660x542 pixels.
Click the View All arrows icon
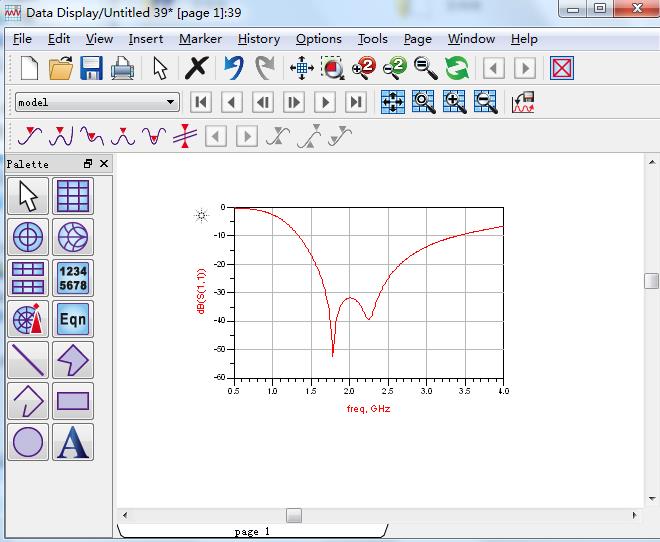point(302,68)
